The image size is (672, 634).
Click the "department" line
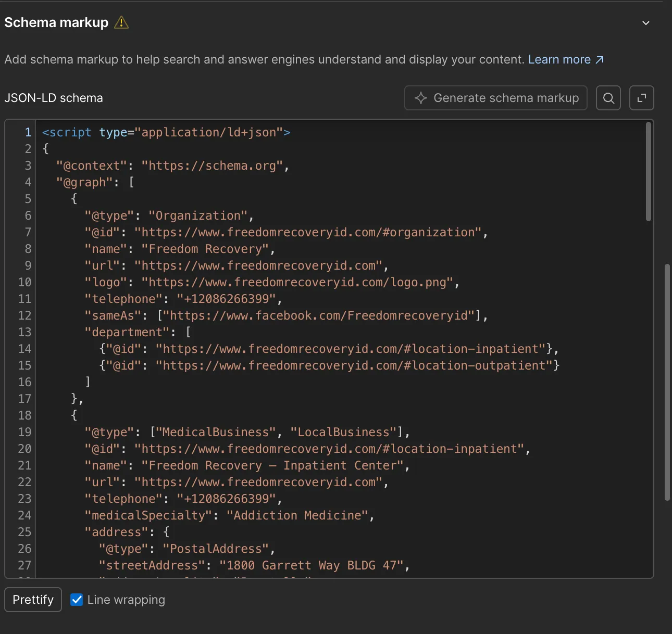138,332
